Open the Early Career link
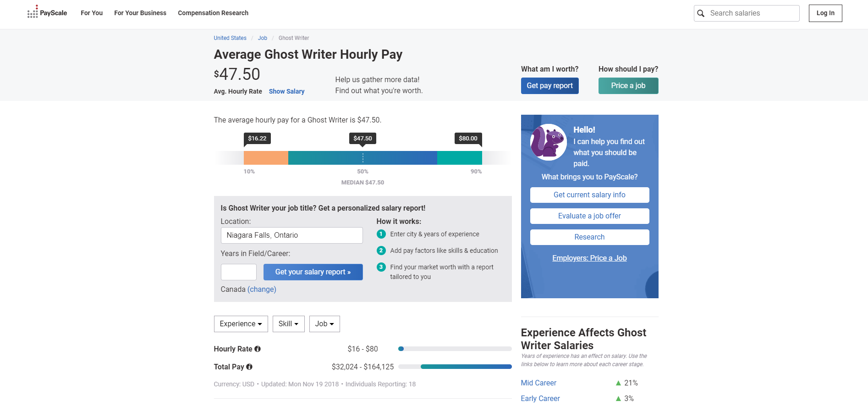Screen dimensions: 868x407 pos(540,398)
